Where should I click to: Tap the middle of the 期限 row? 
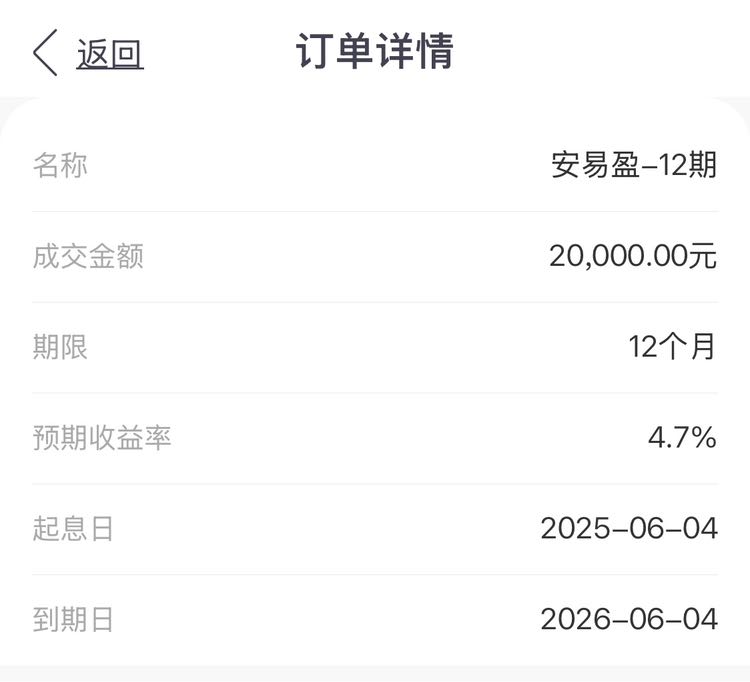375,347
